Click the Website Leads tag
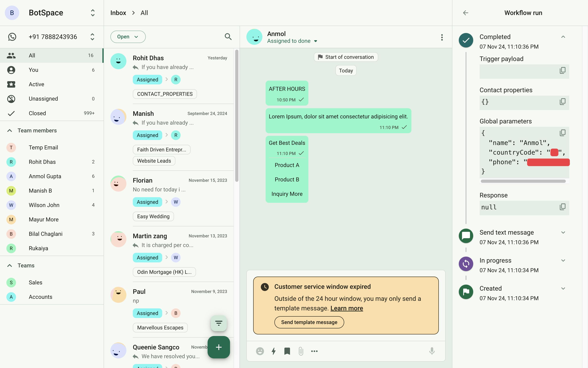 click(x=154, y=161)
